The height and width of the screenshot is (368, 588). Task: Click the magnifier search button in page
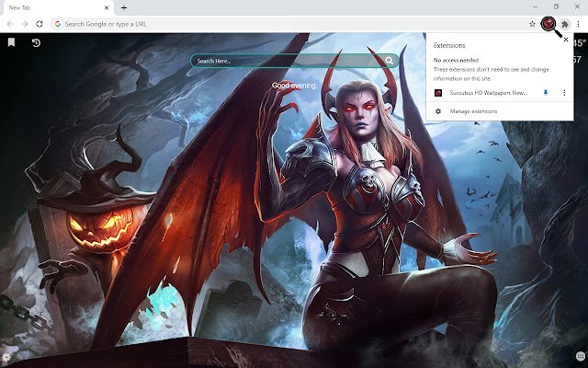pos(390,61)
